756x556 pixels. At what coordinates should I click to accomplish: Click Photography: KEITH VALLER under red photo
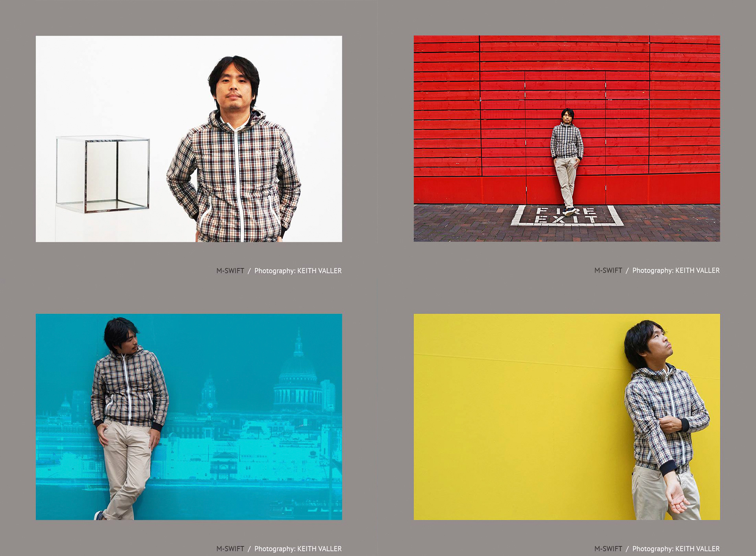point(676,271)
